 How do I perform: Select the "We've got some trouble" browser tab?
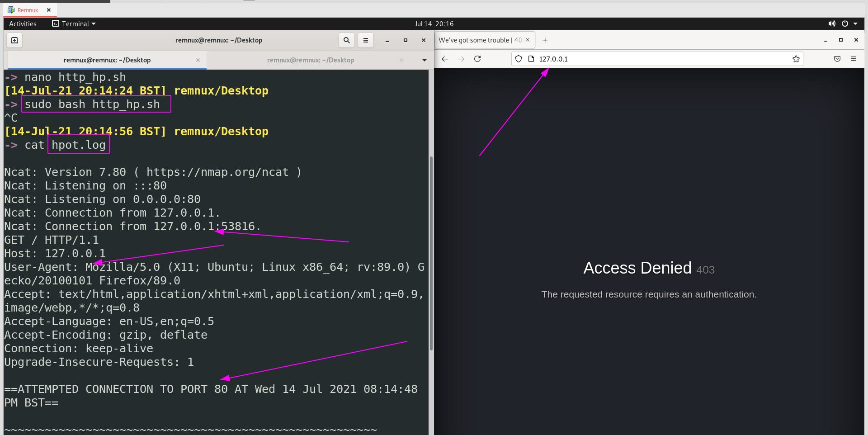coord(486,40)
